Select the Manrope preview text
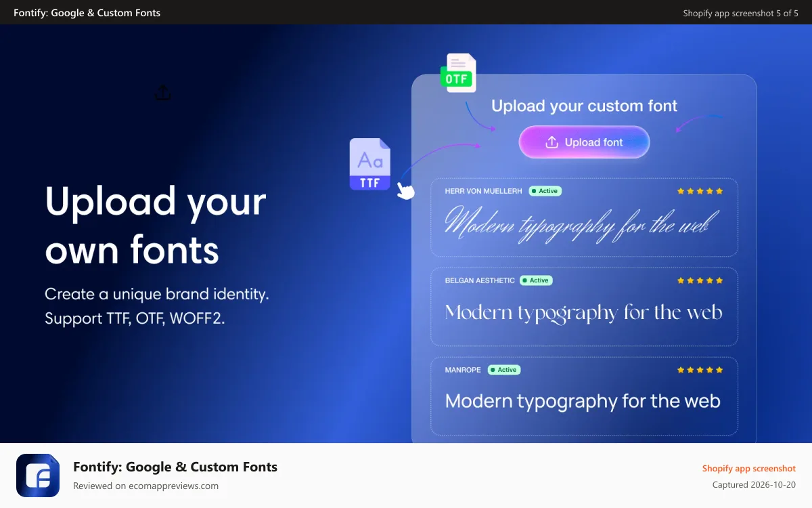The image size is (812, 508). 583,402
